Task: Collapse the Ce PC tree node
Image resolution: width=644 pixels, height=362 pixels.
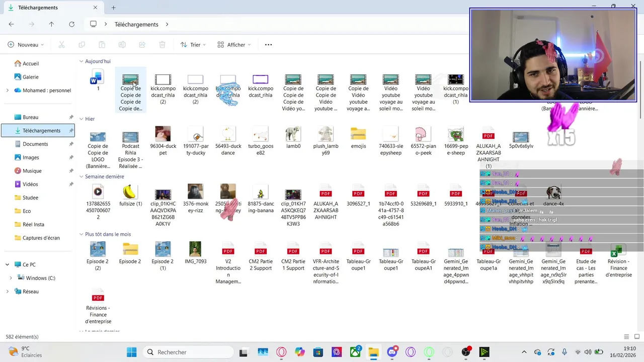Action: [x=7, y=264]
